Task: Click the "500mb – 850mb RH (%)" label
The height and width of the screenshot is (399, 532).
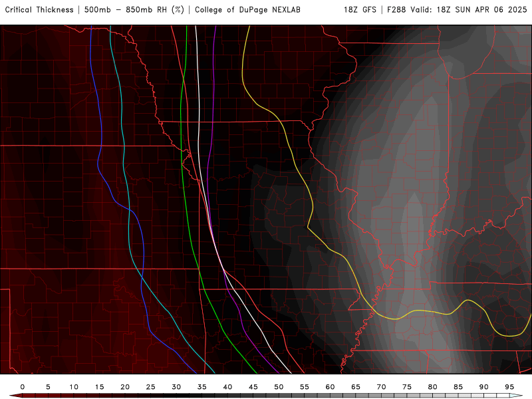Action: (x=134, y=10)
